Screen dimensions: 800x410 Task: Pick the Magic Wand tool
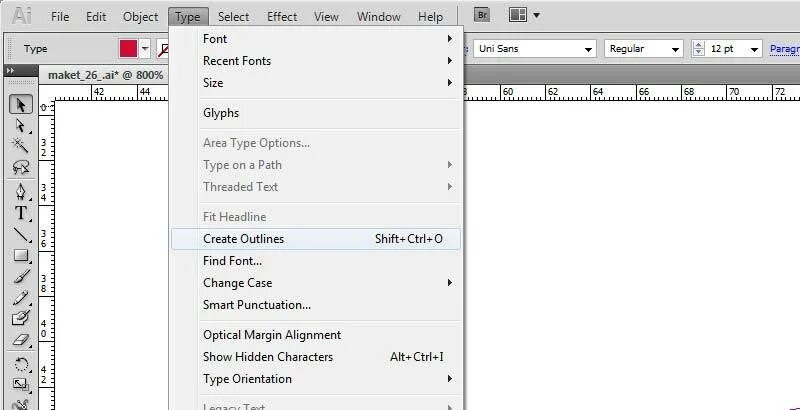(x=20, y=147)
